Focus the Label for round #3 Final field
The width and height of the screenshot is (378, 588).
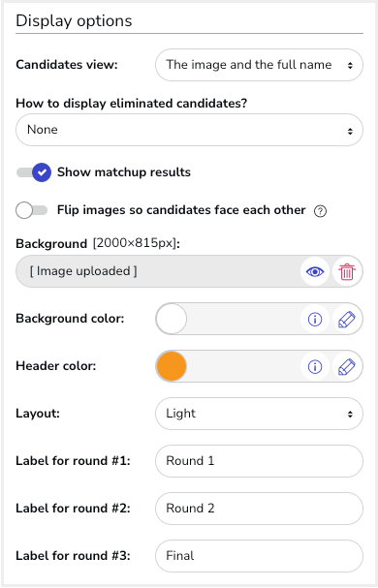point(259,556)
